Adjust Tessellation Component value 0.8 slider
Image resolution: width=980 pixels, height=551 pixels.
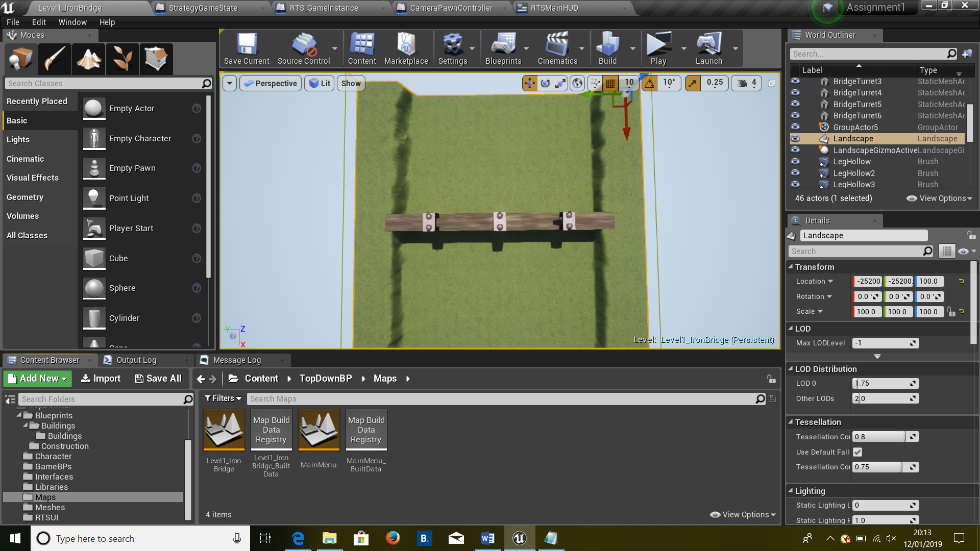pyautogui.click(x=885, y=437)
